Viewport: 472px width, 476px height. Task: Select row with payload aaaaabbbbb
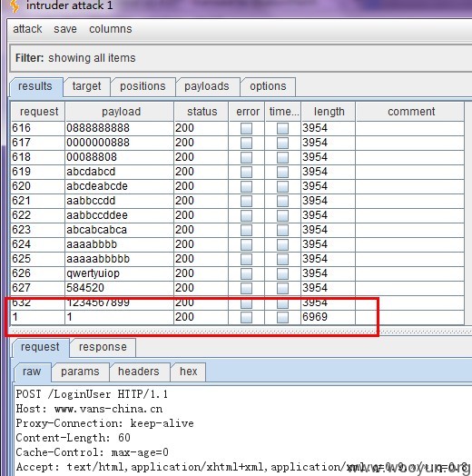(x=238, y=260)
